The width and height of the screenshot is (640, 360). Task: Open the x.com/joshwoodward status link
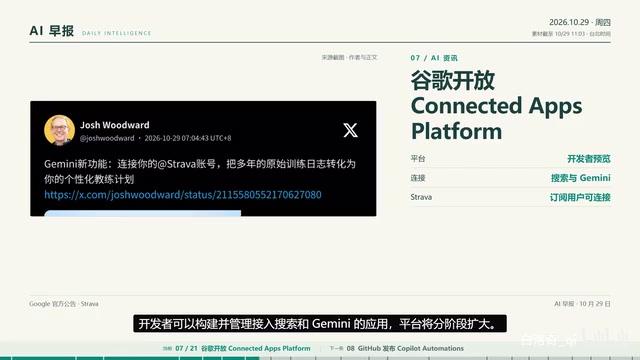click(183, 195)
